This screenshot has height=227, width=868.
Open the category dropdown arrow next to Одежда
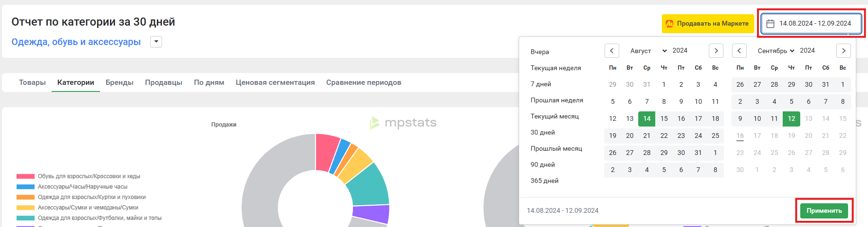156,42
